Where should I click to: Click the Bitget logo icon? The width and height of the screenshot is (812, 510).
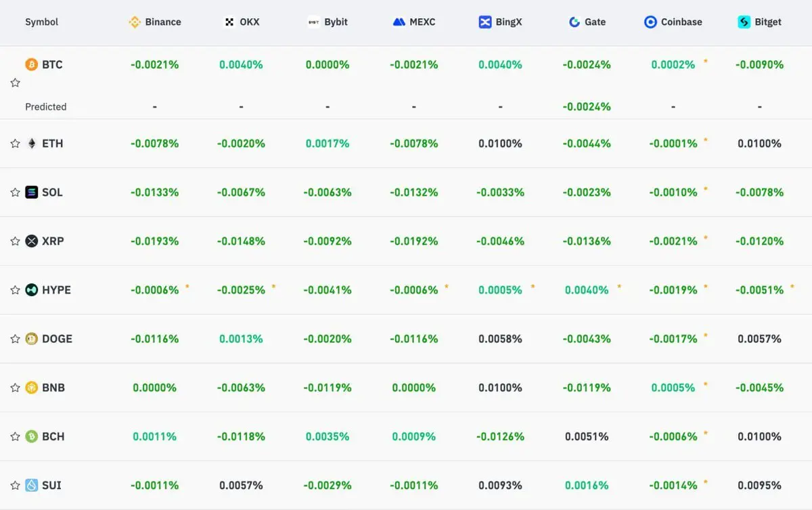pos(744,22)
